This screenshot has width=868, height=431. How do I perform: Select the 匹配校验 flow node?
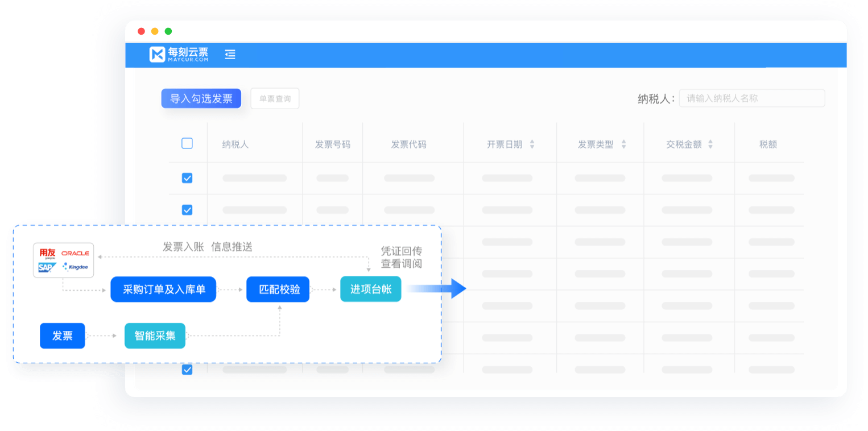tap(278, 289)
